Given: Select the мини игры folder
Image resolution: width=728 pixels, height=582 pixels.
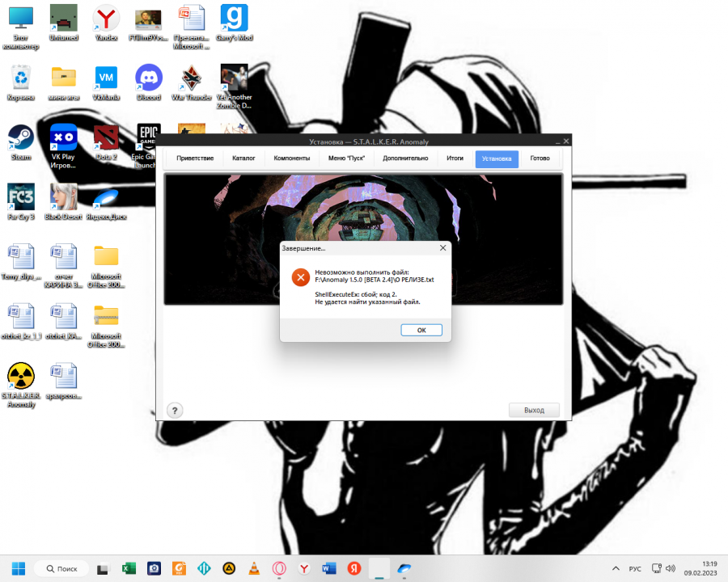Looking at the screenshot, I should coord(64,82).
